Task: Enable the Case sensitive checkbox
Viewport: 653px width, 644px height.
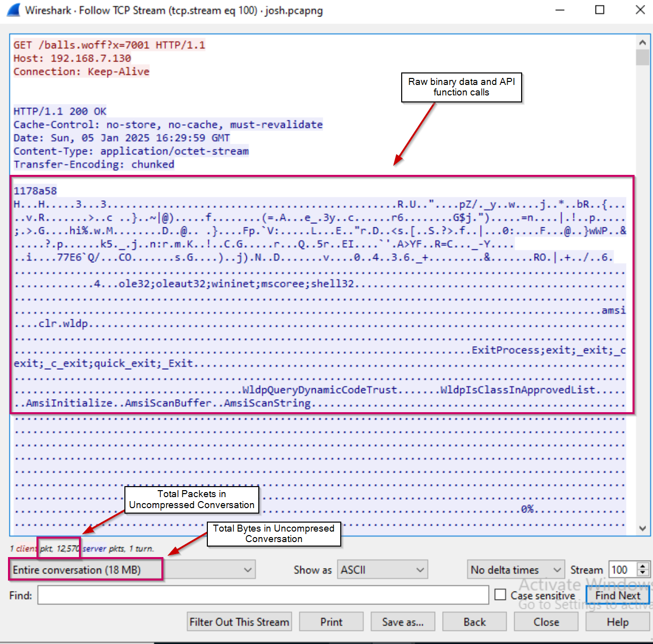Action: 500,595
